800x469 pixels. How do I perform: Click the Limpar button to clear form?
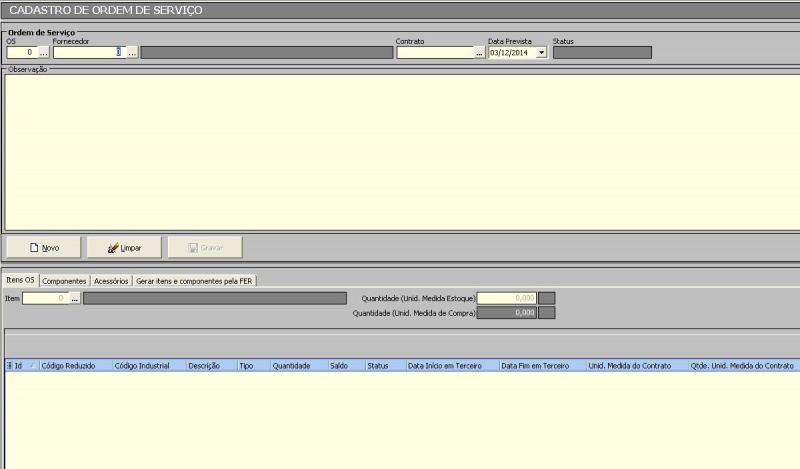[x=124, y=247]
